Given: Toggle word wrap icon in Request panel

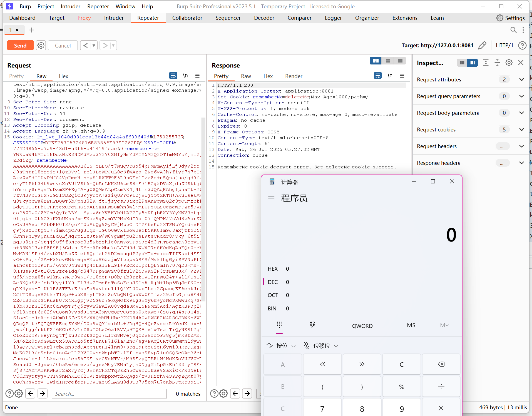Looking at the screenshot, I should 173,76.
